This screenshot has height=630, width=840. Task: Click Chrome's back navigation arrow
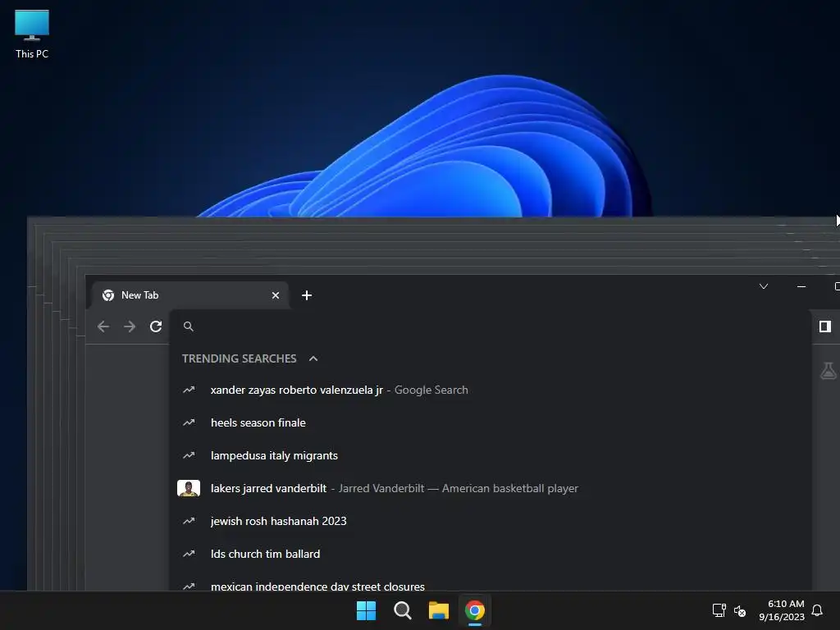click(x=103, y=326)
